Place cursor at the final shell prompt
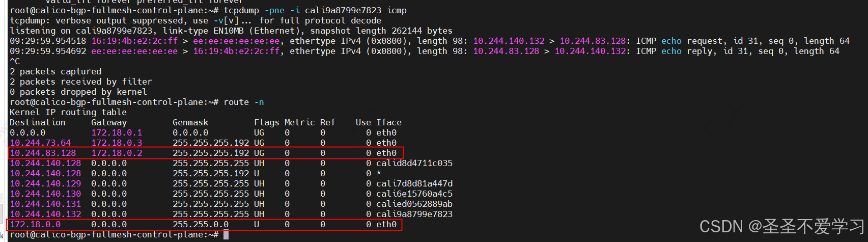 [x=226, y=234]
